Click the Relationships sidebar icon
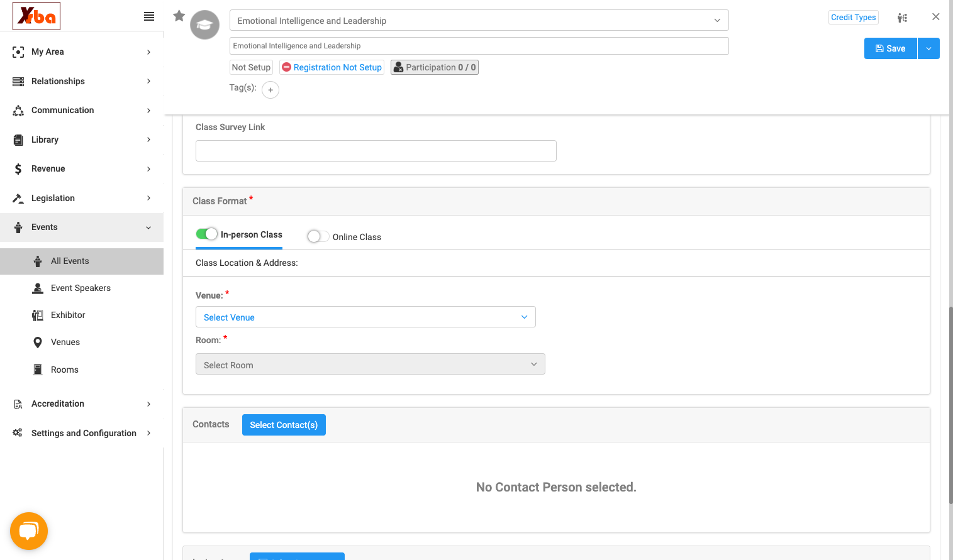 18,82
